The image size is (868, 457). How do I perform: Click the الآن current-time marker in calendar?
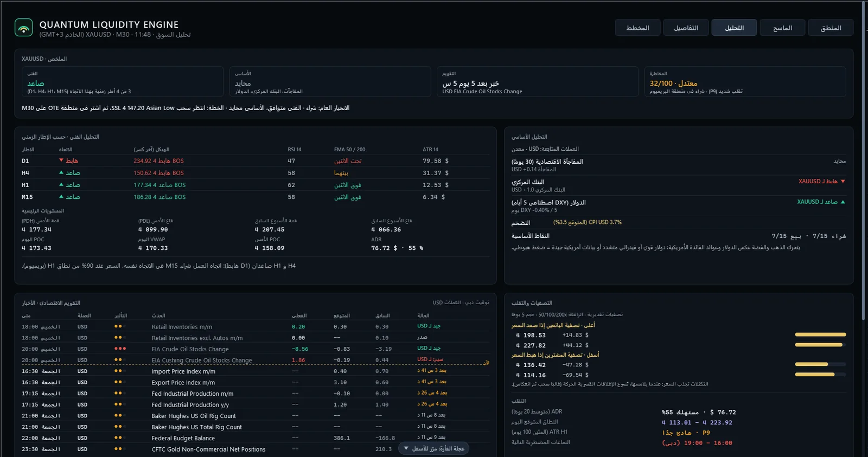tap(486, 363)
